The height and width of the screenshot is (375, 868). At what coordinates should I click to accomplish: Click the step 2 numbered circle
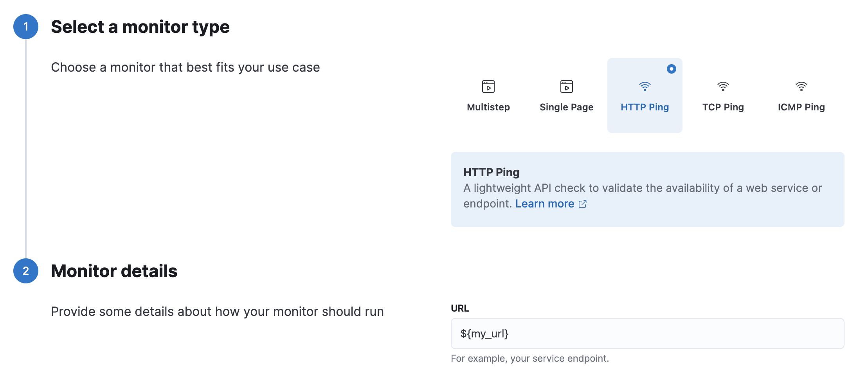point(25,271)
